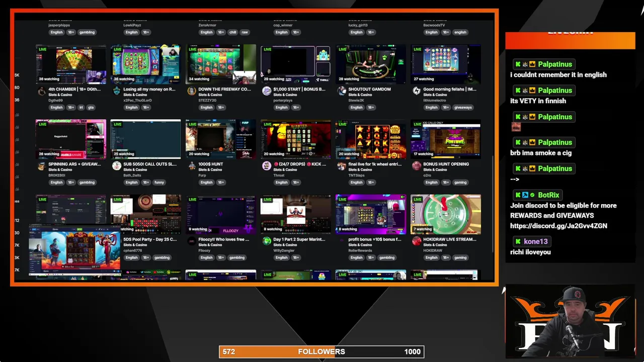644x362 pixels.
Task: Click the channel name 'jasperphipps'
Action: point(59,25)
